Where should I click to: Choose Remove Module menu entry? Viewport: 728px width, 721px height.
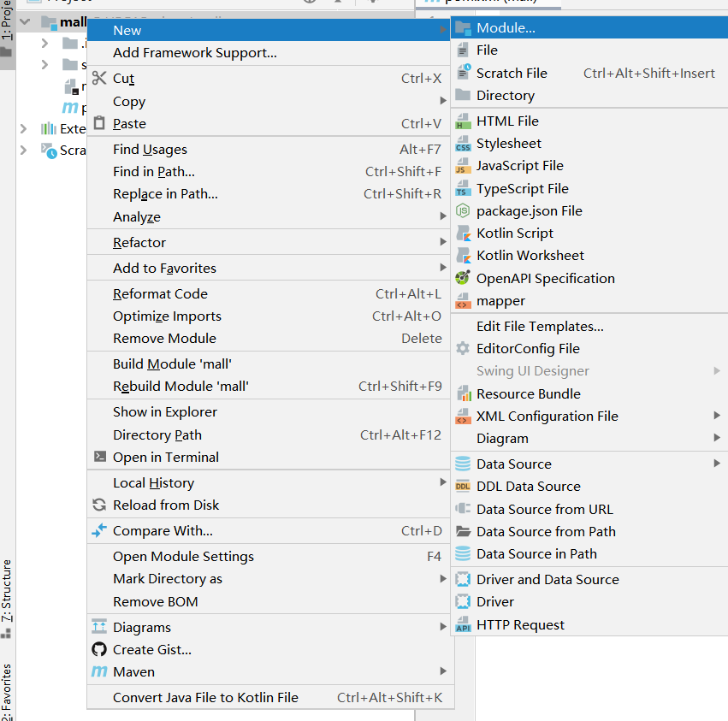coord(269,339)
